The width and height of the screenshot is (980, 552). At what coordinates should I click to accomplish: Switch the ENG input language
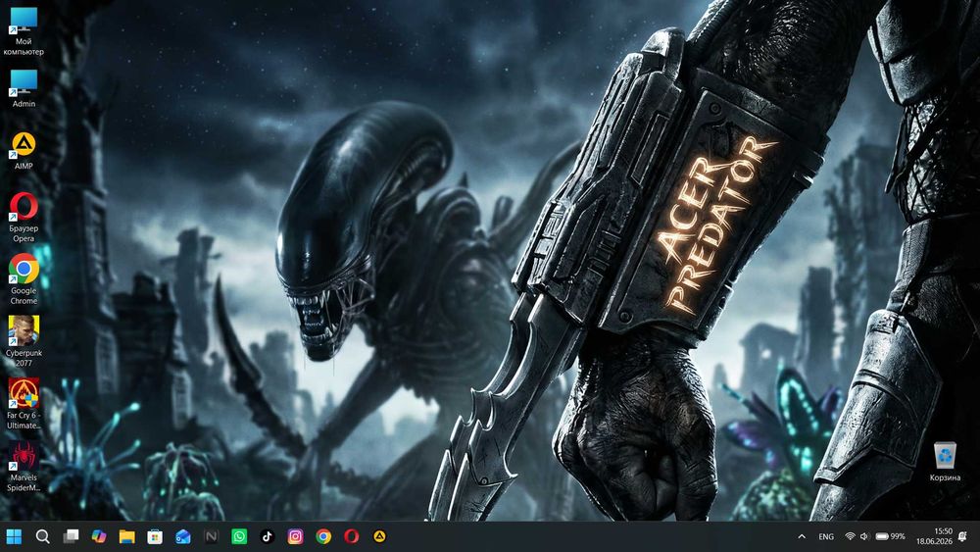[x=826, y=536]
